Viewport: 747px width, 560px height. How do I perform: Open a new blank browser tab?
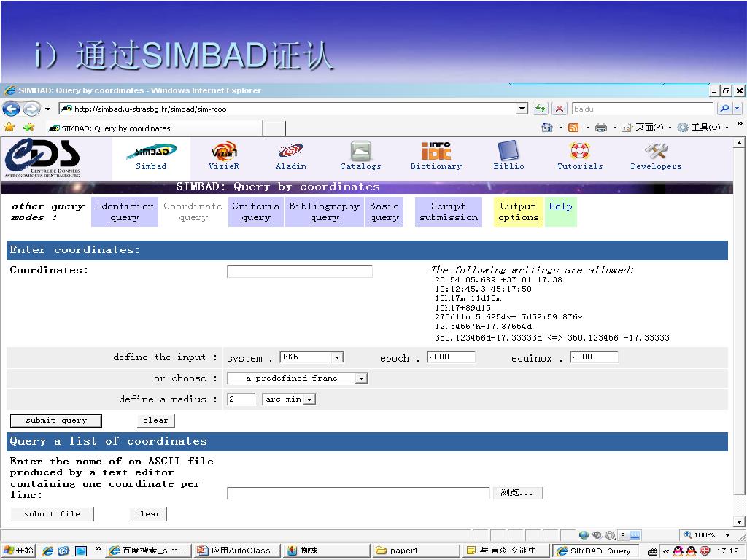(x=274, y=128)
